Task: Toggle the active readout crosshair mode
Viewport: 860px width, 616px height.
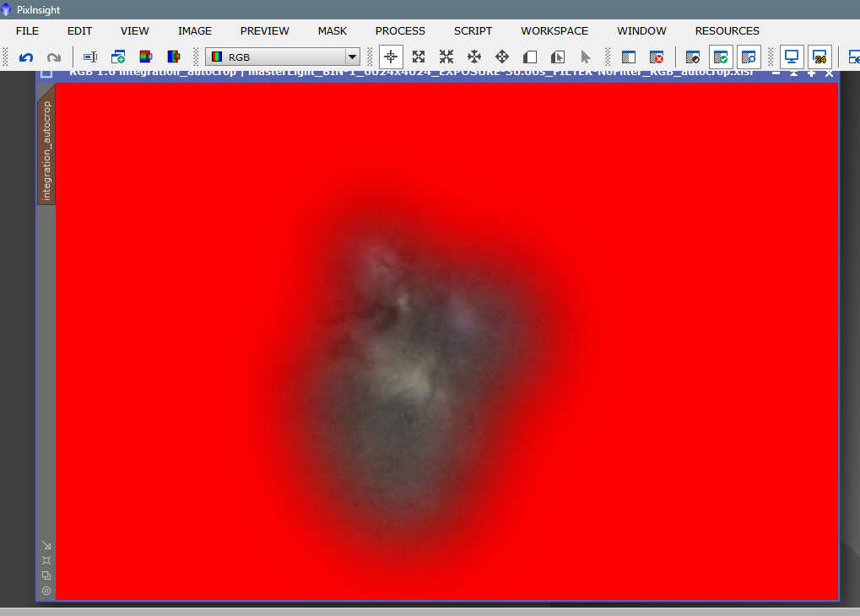Action: pos(391,57)
